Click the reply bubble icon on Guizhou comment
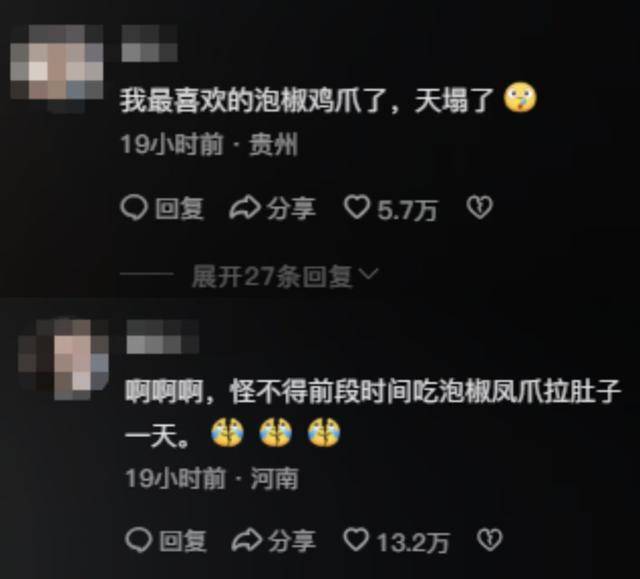The height and width of the screenshot is (579, 640). tap(133, 208)
